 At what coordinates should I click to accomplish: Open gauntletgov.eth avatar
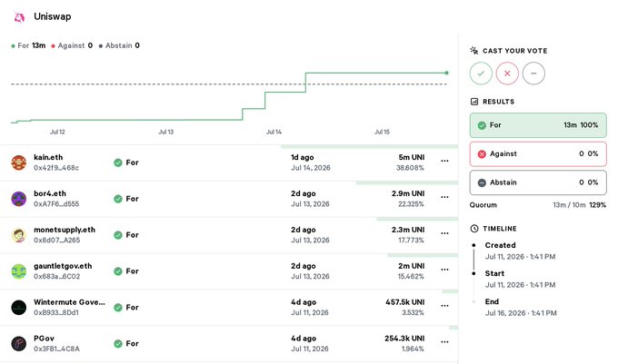tap(18, 271)
